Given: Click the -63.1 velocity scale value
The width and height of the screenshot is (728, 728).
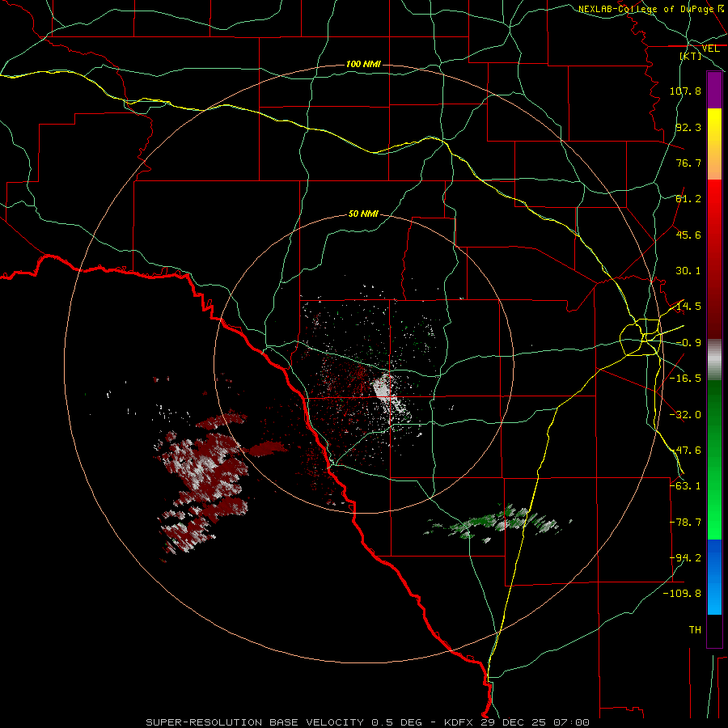Looking at the screenshot, I should tap(685, 486).
